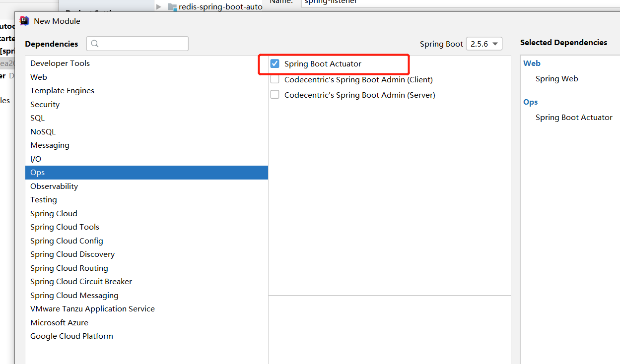This screenshot has height=364, width=620.
Task: Select the Messaging category
Action: point(146,145)
